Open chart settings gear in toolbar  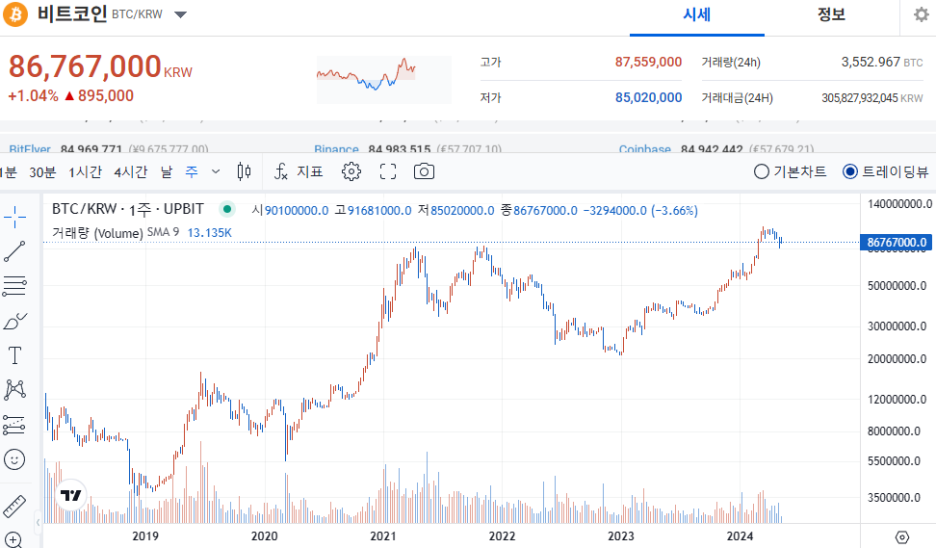point(351,172)
